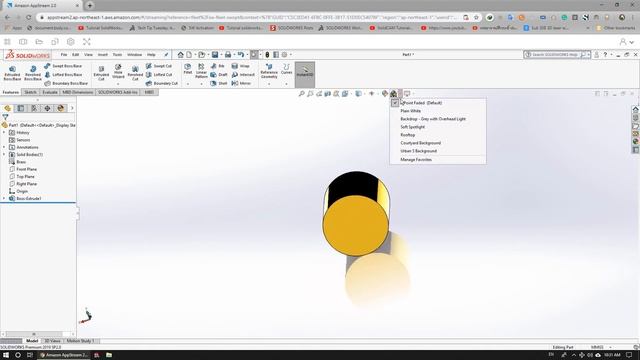Open the ConfigurationManager tab
640x360 pixels.
coord(34,108)
